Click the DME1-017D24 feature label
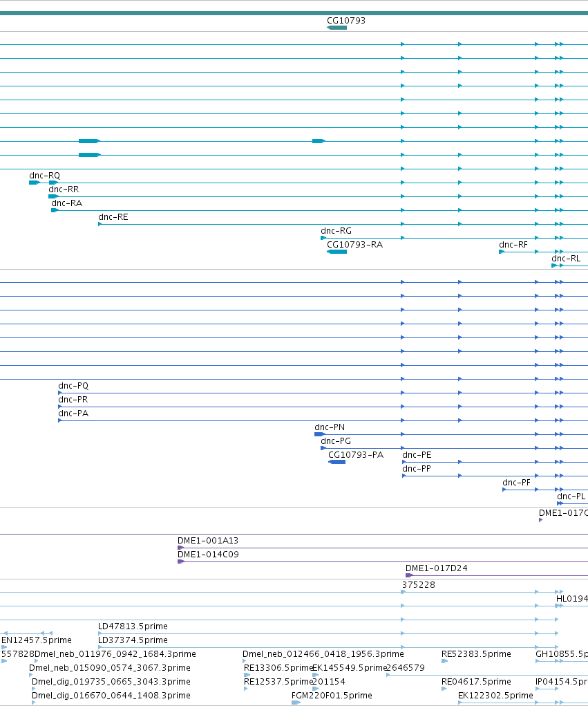This screenshot has height=706, width=588. 437,568
